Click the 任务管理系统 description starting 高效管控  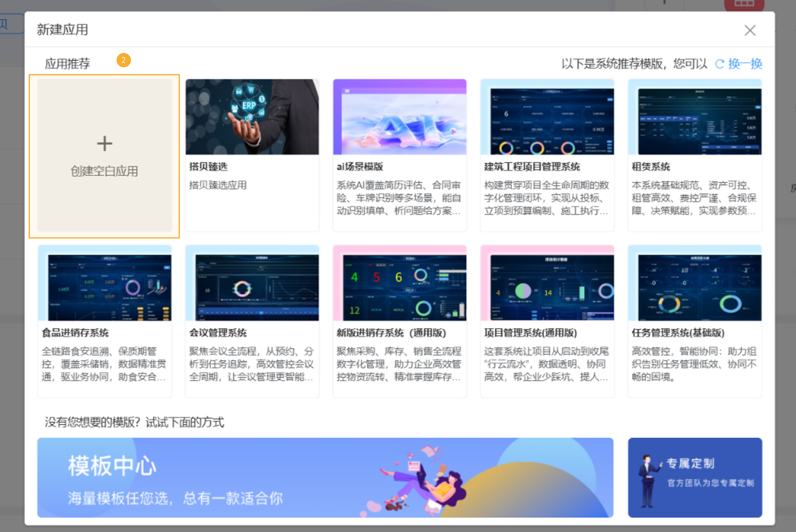(694, 364)
